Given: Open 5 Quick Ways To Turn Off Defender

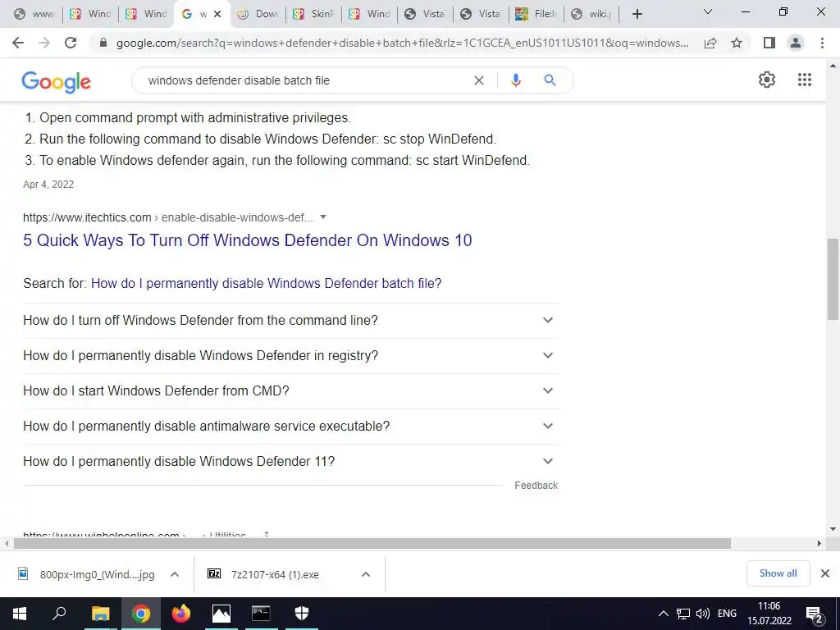Looking at the screenshot, I should [248, 240].
